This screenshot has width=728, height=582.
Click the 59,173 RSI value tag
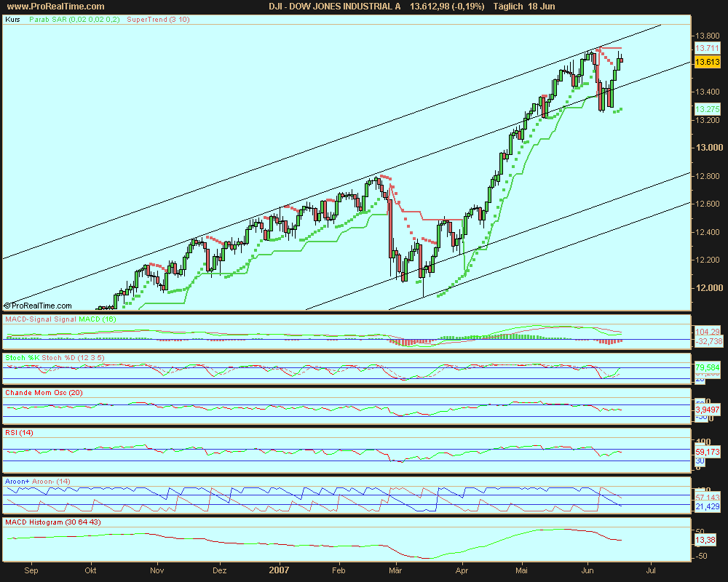tap(708, 452)
